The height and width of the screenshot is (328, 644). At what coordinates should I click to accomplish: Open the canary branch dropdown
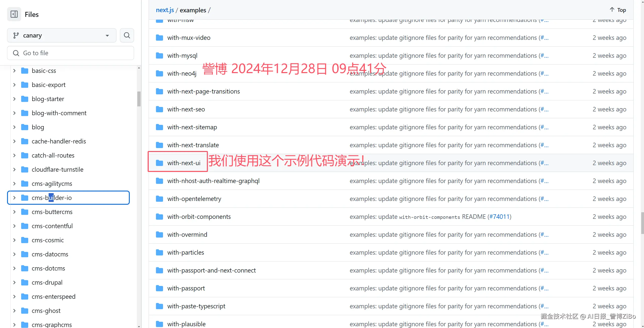pyautogui.click(x=62, y=36)
